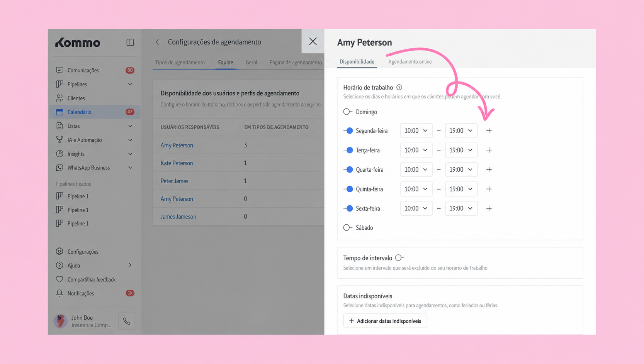Add time slot for Terça-feira
Image resolution: width=644 pixels, height=364 pixels.
click(x=489, y=150)
